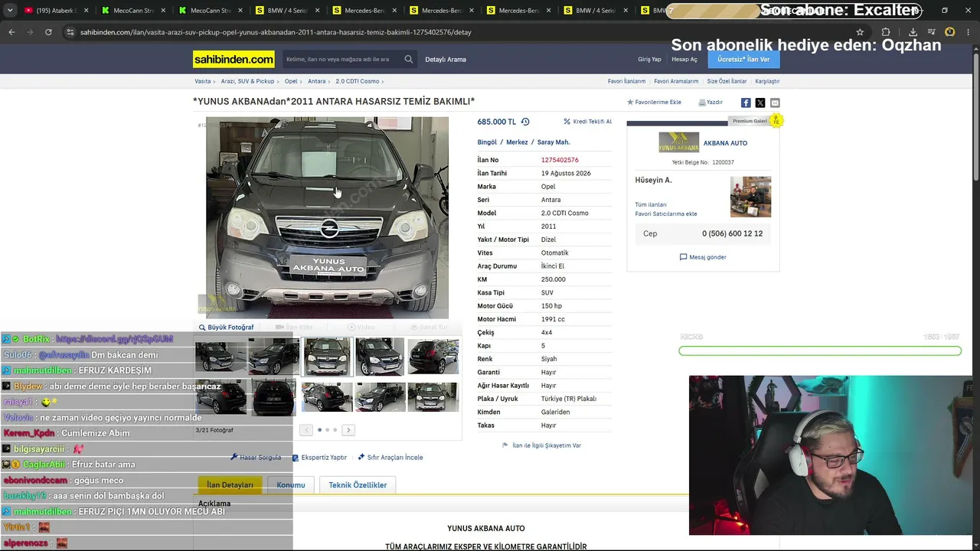The image size is (980, 551).
Task: Click Favori Satıcılarıma ekle link
Action: (x=666, y=214)
